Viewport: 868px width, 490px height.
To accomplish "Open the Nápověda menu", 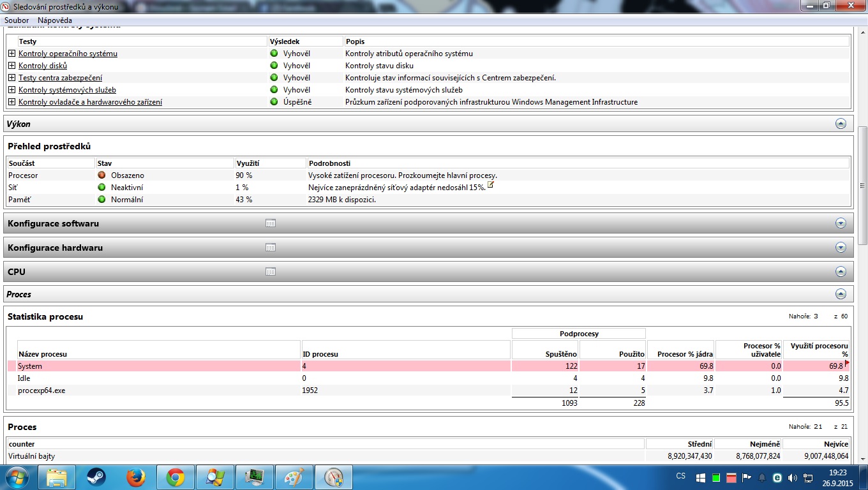I will click(x=55, y=20).
